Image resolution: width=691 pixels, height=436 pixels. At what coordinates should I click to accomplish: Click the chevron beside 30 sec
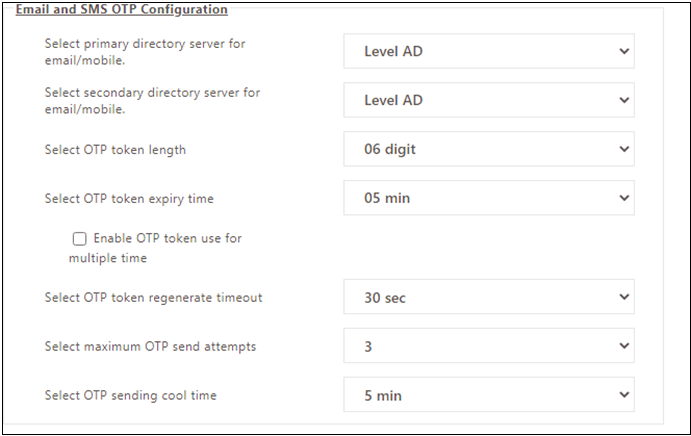tap(624, 297)
